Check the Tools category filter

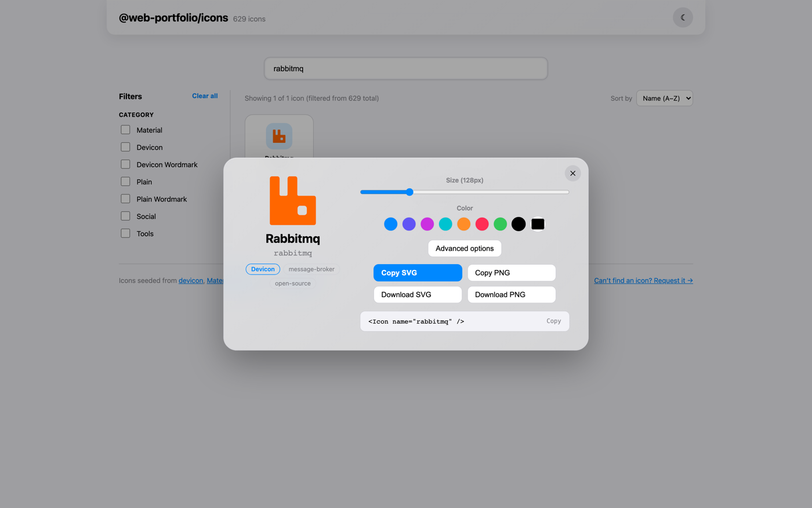[125, 233]
